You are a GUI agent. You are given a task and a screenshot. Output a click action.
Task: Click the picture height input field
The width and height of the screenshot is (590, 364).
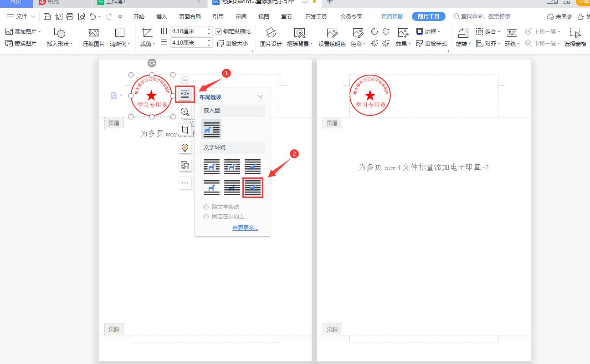[x=191, y=31]
